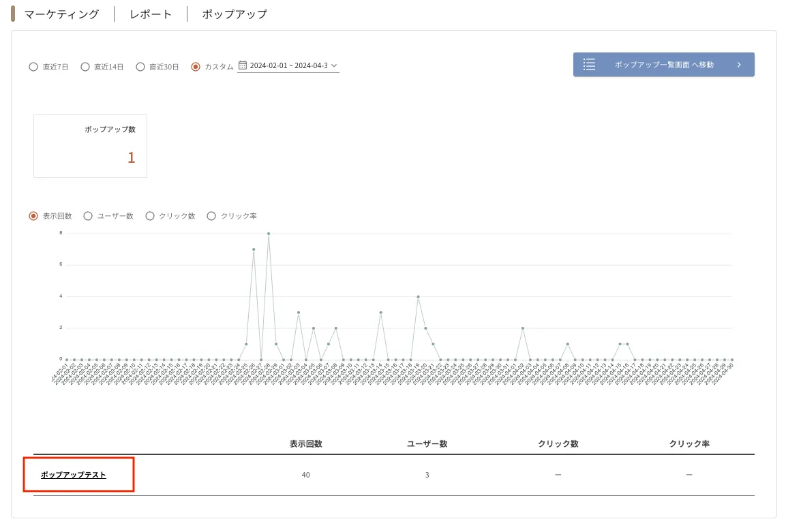
Task: Select the 直近14日 radio button
Action: (85, 67)
